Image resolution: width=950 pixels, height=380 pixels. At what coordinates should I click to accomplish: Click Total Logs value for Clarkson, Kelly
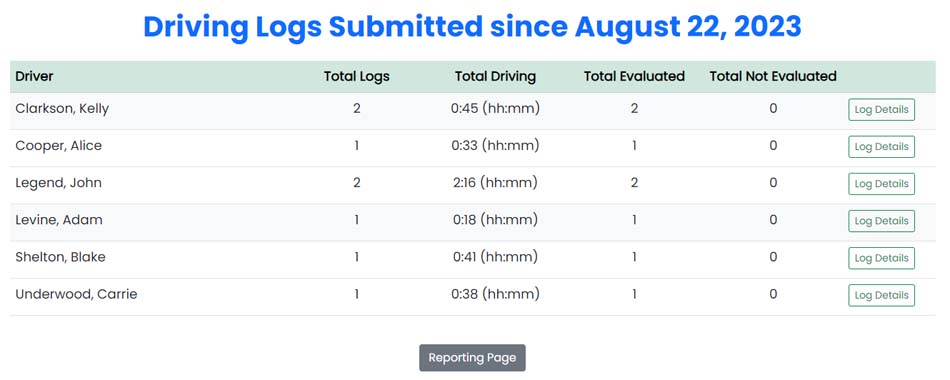pos(356,109)
